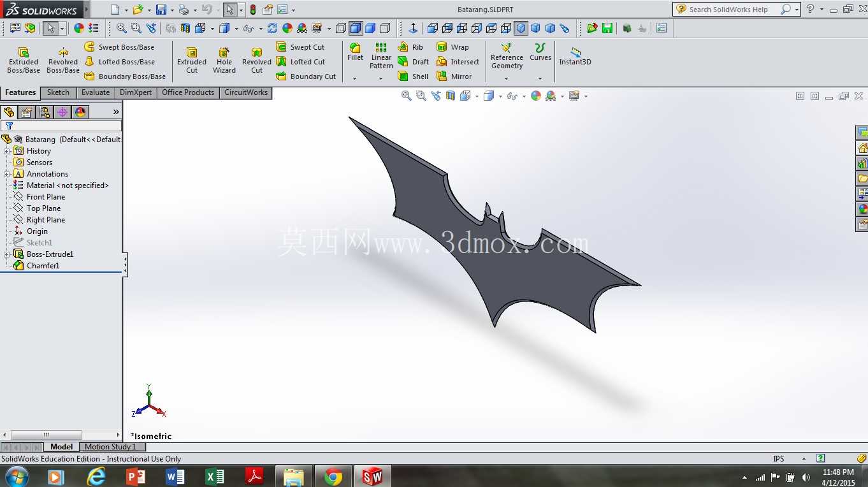The width and height of the screenshot is (868, 487).
Task: Select the Revolved Cut tool
Action: click(257, 60)
